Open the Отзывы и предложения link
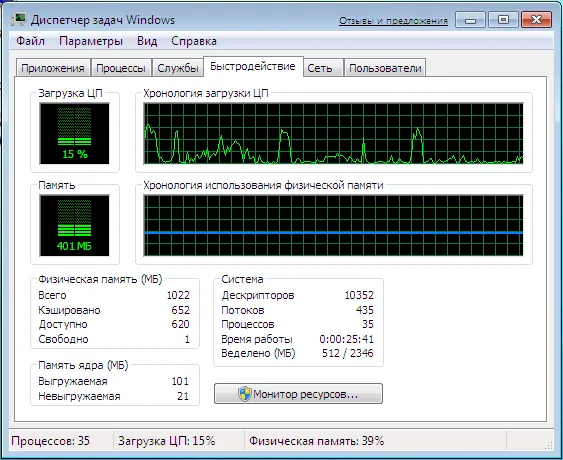 (394, 21)
